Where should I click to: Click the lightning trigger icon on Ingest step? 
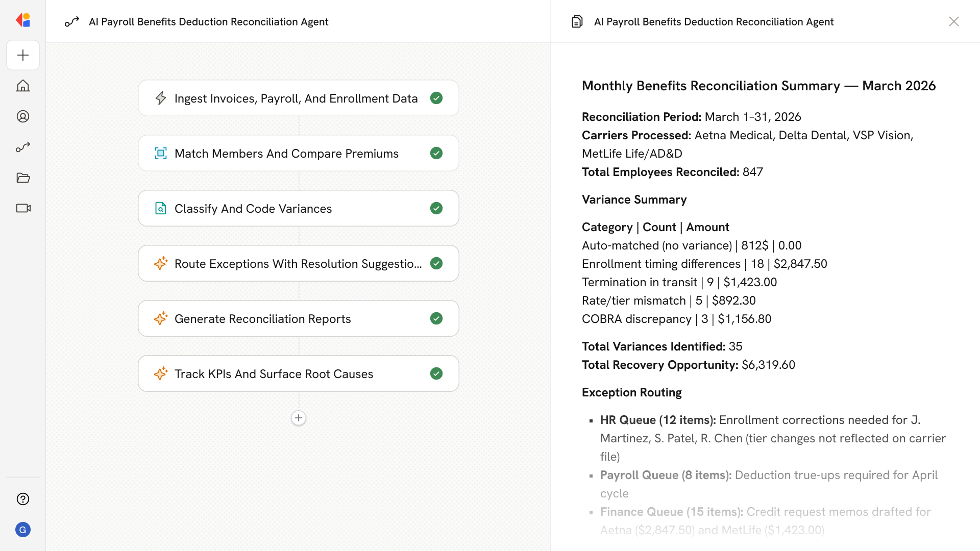tap(161, 98)
